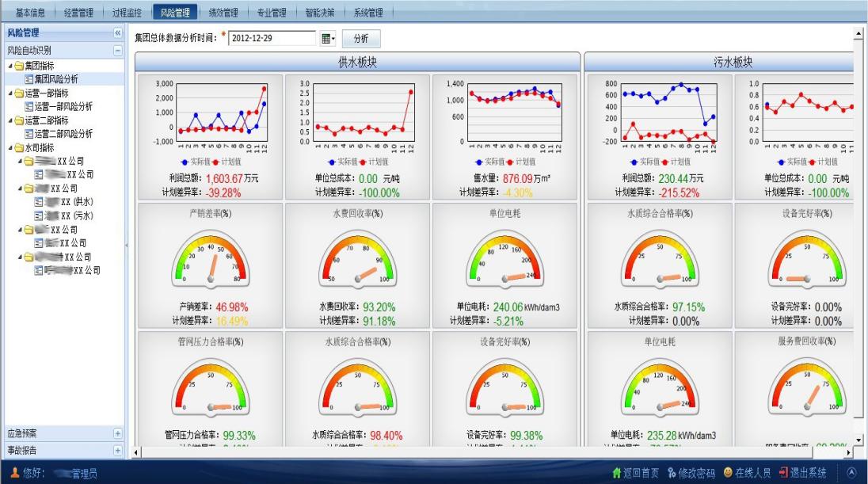This screenshot has width=868, height=484.
Task: Click the green home icon for 返回首页
Action: coord(617,473)
